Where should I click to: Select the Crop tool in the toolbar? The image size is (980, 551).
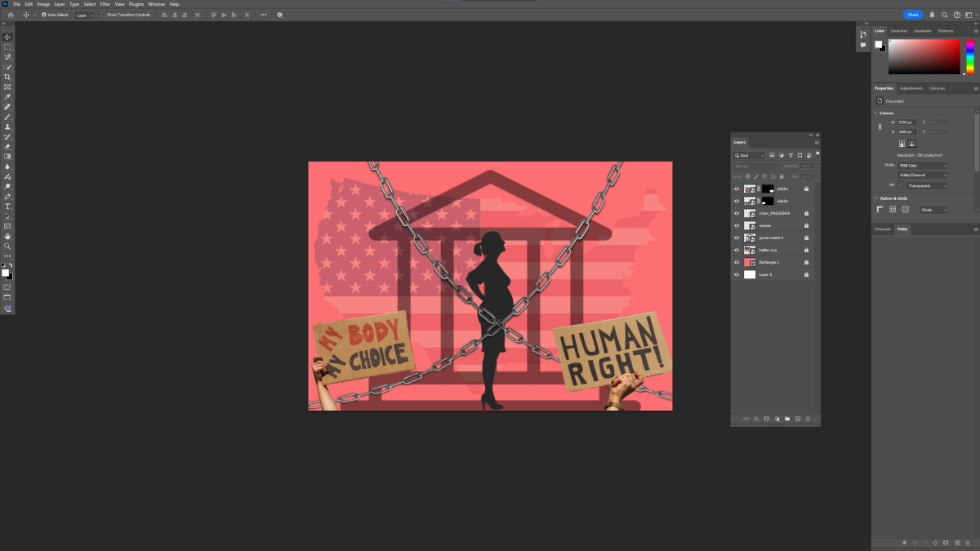(x=7, y=77)
